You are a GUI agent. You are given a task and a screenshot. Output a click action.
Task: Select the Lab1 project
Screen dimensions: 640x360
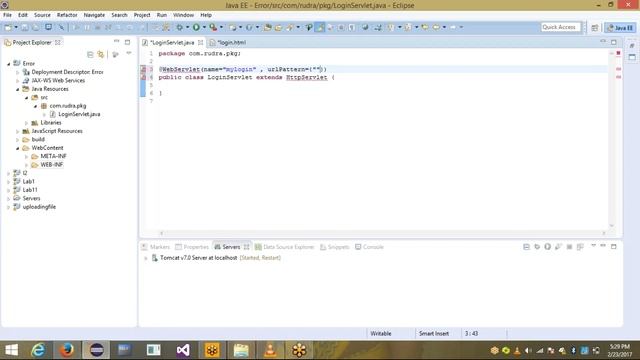point(28,182)
